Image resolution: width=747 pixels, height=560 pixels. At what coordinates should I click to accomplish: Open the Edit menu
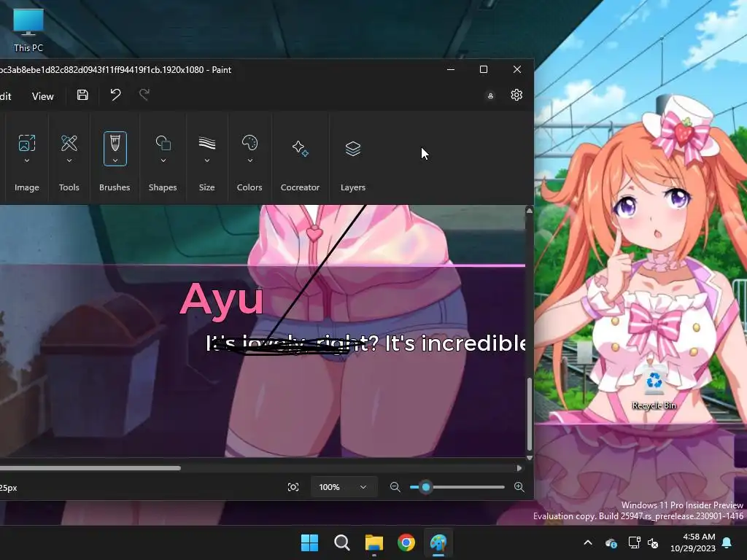pos(6,96)
